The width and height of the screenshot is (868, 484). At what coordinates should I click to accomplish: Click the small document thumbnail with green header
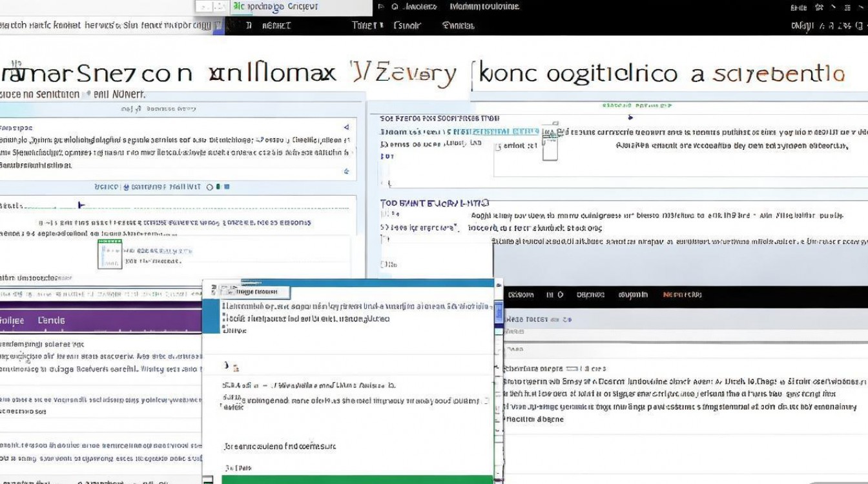click(x=108, y=254)
